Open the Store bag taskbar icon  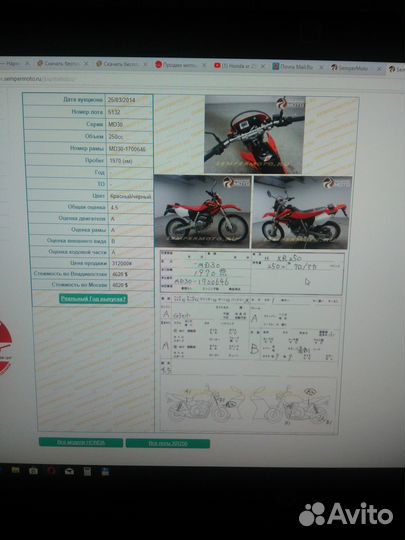click(x=33, y=471)
